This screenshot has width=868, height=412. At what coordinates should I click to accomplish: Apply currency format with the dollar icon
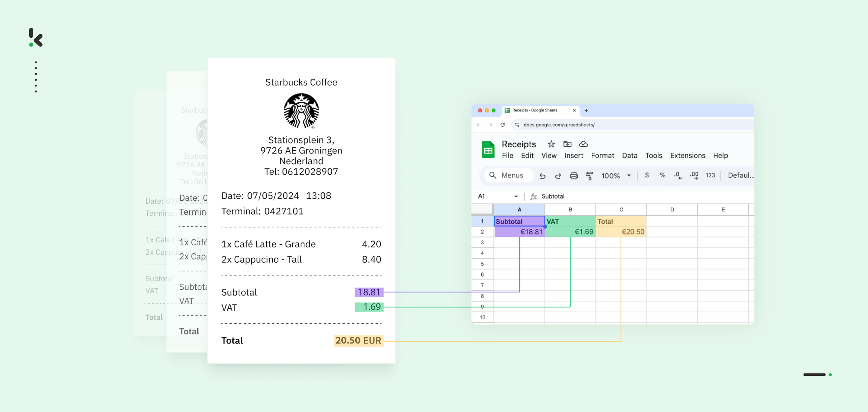(647, 176)
